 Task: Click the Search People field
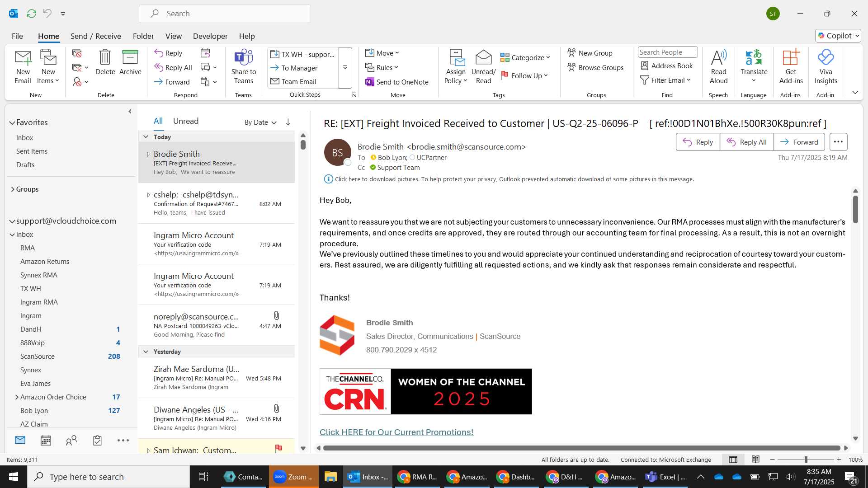668,52
